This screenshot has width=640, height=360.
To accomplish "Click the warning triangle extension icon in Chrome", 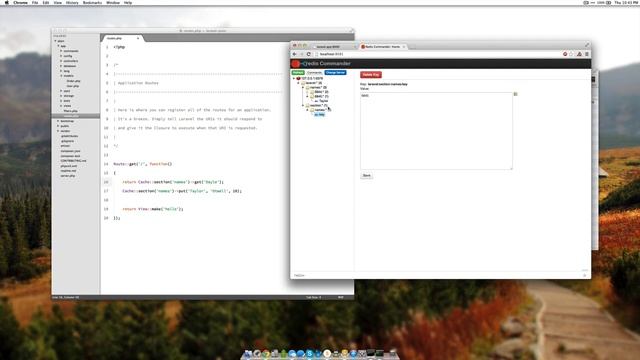I will pyautogui.click(x=579, y=54).
